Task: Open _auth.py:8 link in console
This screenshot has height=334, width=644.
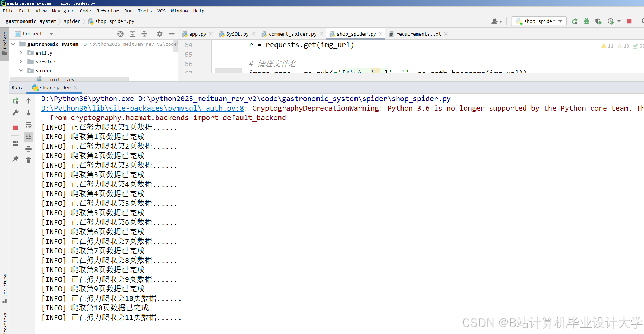Action: pyautogui.click(x=143, y=108)
